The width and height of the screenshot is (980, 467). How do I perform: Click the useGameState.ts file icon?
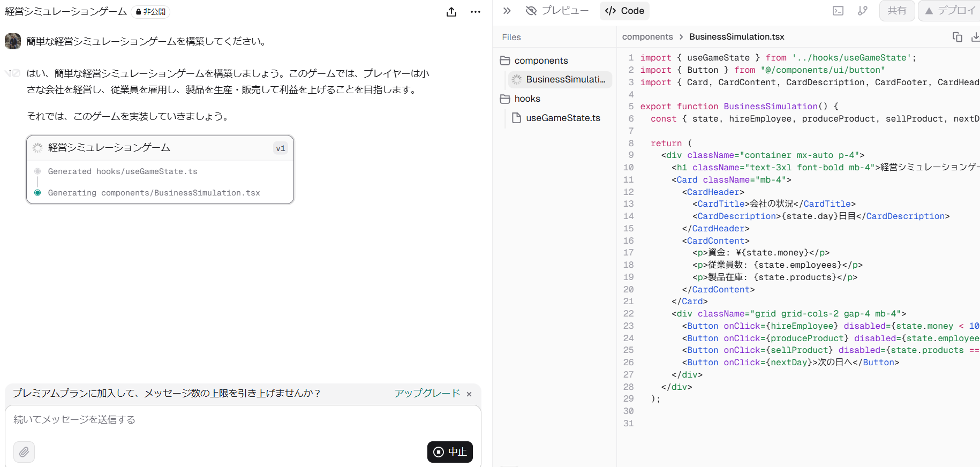click(517, 118)
